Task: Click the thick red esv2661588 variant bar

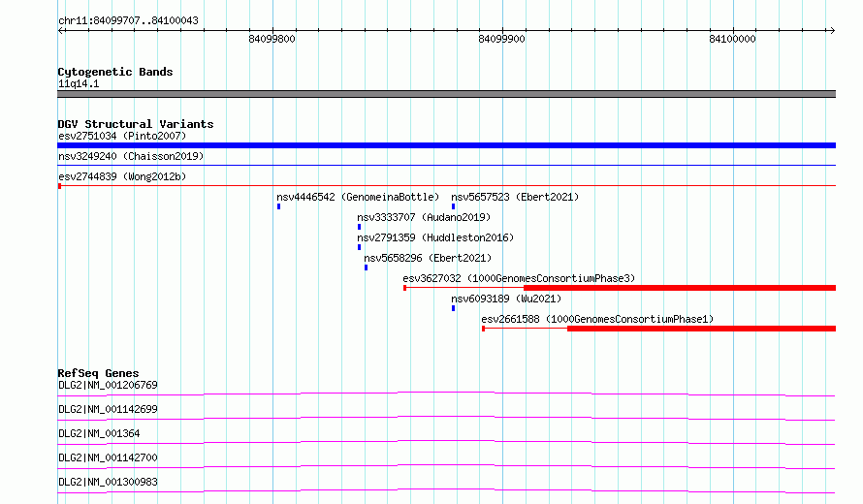Action: pos(702,329)
